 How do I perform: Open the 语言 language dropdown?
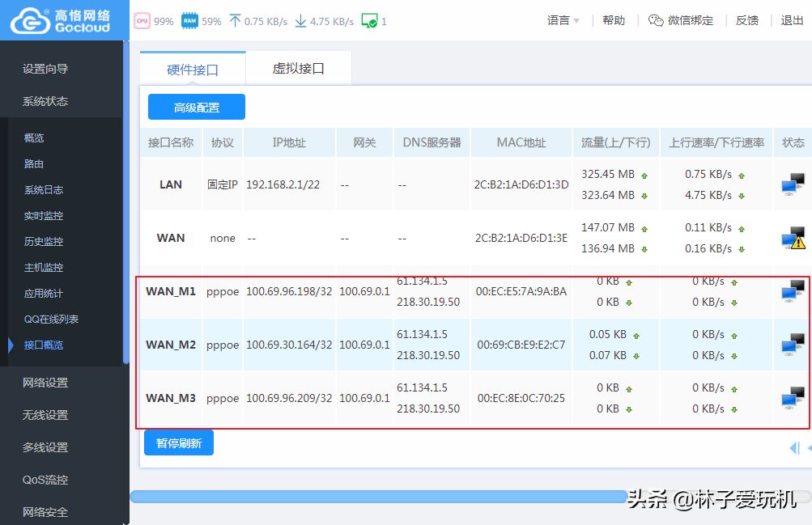click(563, 21)
